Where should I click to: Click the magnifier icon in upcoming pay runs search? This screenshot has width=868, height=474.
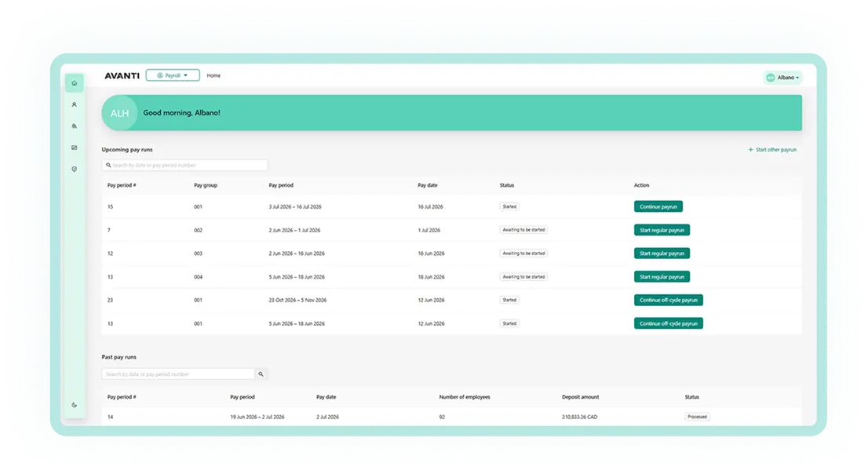(108, 165)
